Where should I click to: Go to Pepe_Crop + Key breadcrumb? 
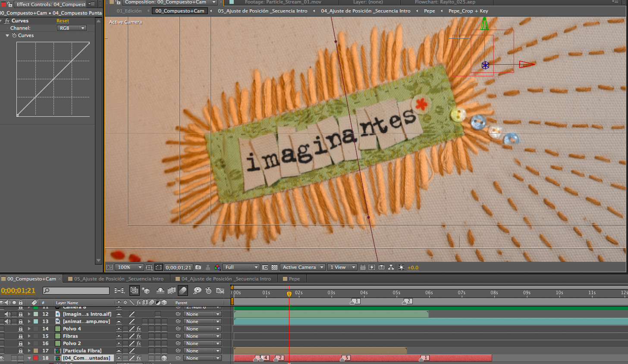coord(468,11)
